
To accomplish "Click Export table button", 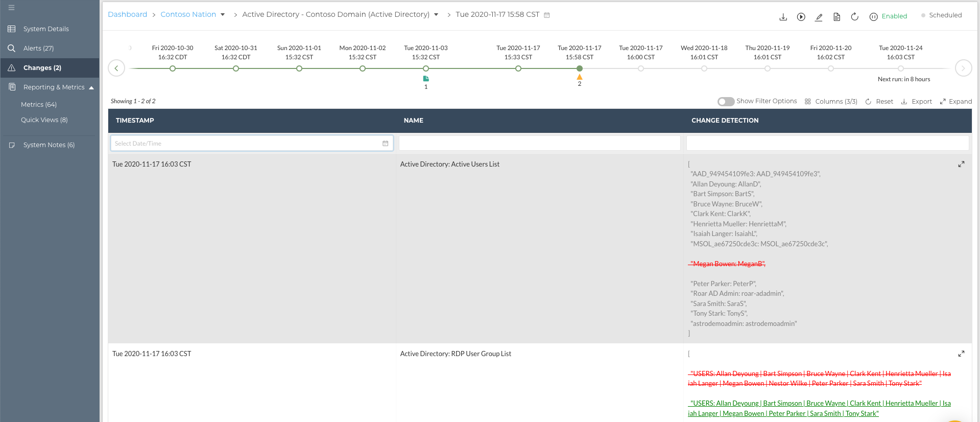I will pos(916,102).
